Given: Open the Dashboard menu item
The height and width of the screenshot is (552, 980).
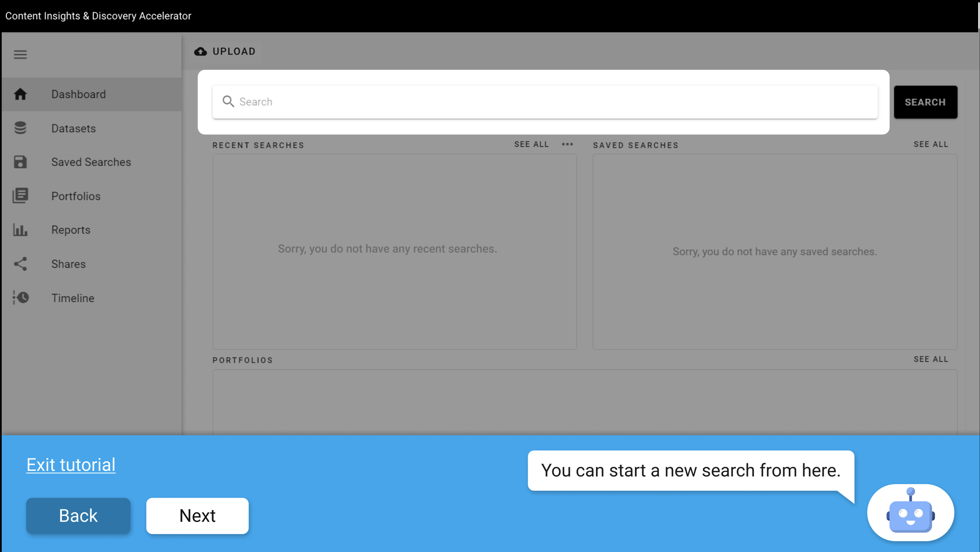Looking at the screenshot, I should tap(92, 94).
